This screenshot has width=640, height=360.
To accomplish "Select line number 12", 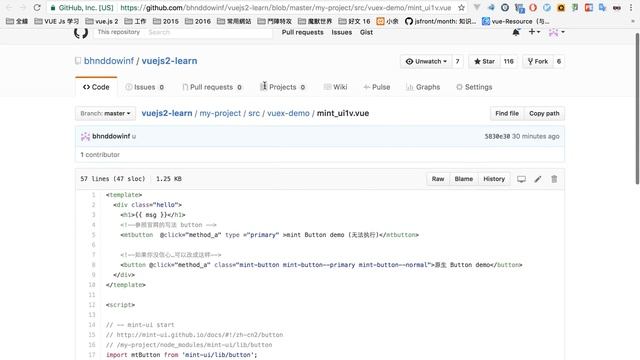I will [x=92, y=305].
